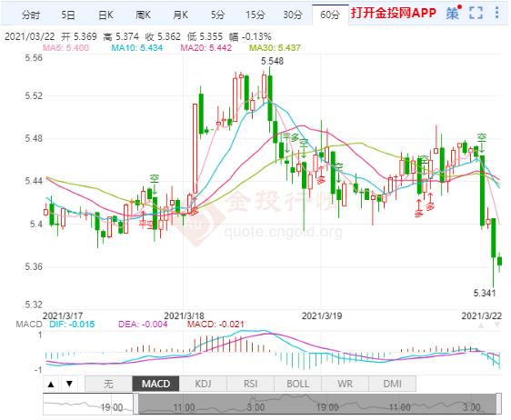
Task: Click the 策 strategy icon
Action: pyautogui.click(x=453, y=13)
